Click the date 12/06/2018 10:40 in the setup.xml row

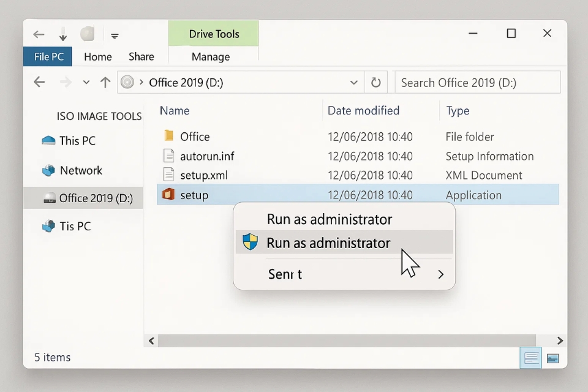click(370, 176)
